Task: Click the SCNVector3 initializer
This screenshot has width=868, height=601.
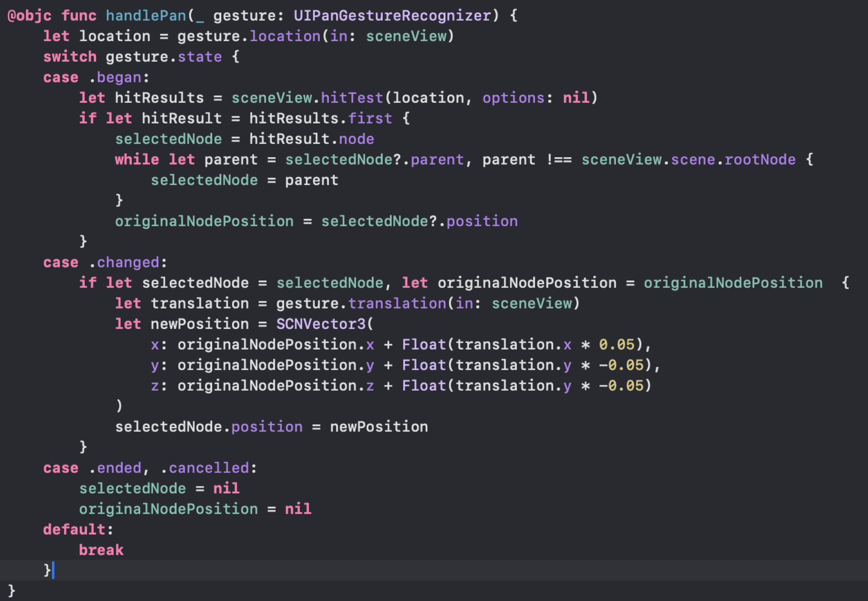Action: click(320, 324)
